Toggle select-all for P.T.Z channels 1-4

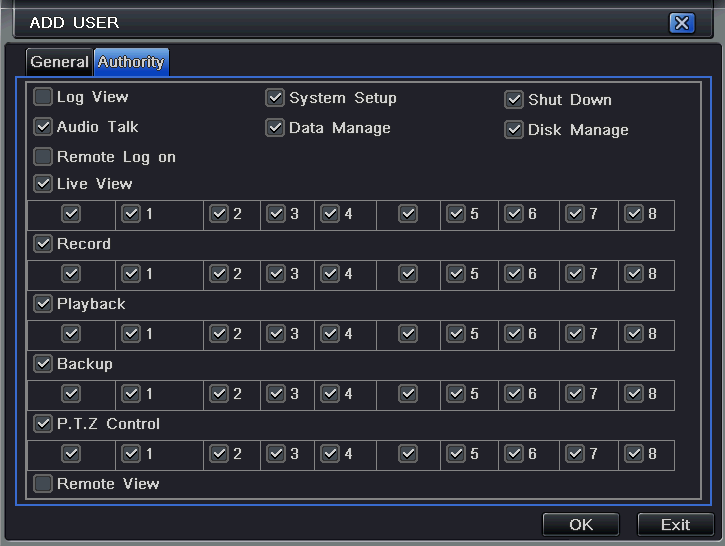tap(71, 454)
